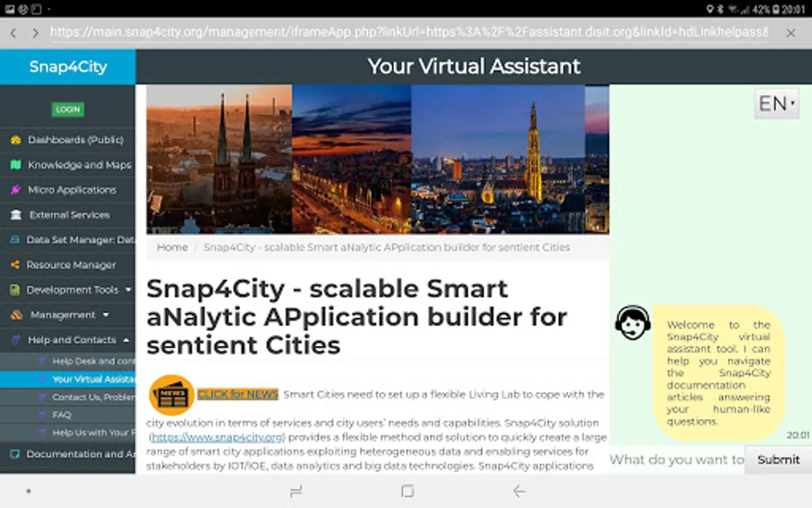Viewport: 812px width, 508px height.
Task: Expand Development Tools dropdown arrow
Action: pos(128,290)
